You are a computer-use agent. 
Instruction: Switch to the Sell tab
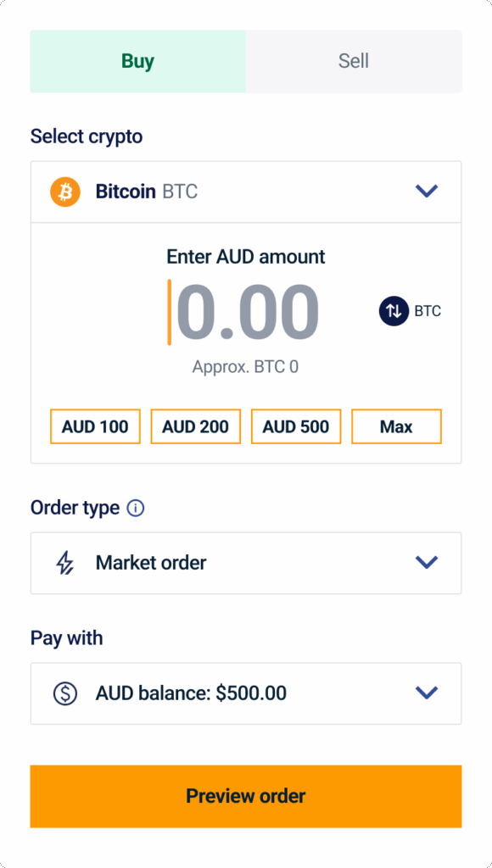(x=353, y=60)
